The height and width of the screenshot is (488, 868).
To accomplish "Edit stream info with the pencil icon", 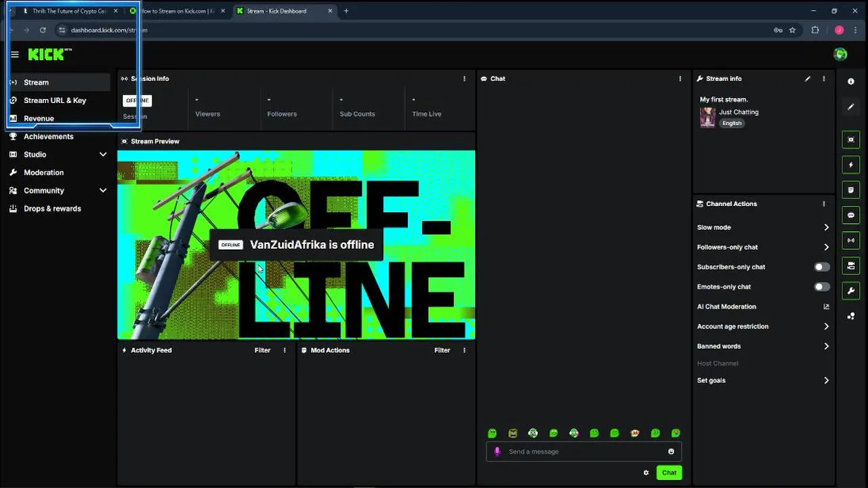I will pos(808,79).
